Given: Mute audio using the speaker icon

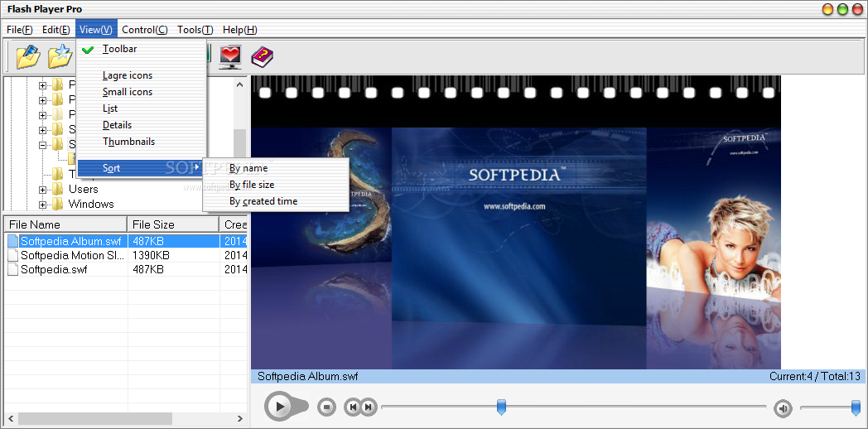Looking at the screenshot, I should point(783,408).
